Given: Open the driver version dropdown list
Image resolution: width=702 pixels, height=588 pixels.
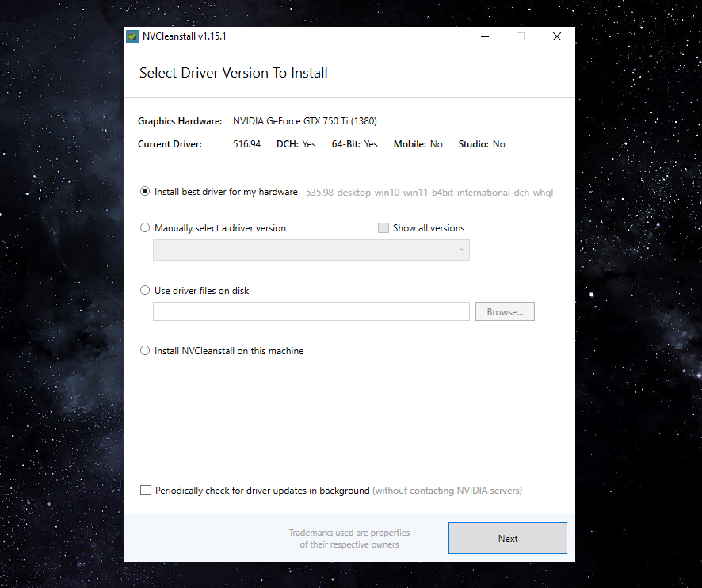Looking at the screenshot, I should 311,250.
